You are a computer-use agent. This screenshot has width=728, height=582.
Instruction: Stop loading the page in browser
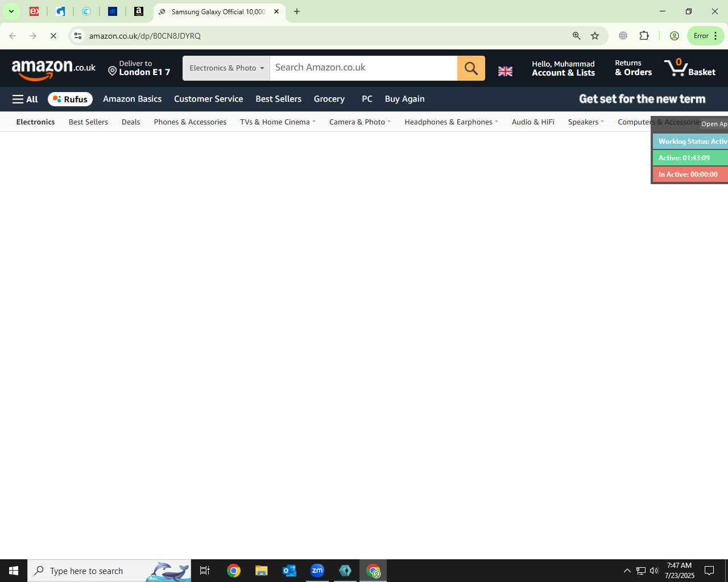[x=53, y=36]
